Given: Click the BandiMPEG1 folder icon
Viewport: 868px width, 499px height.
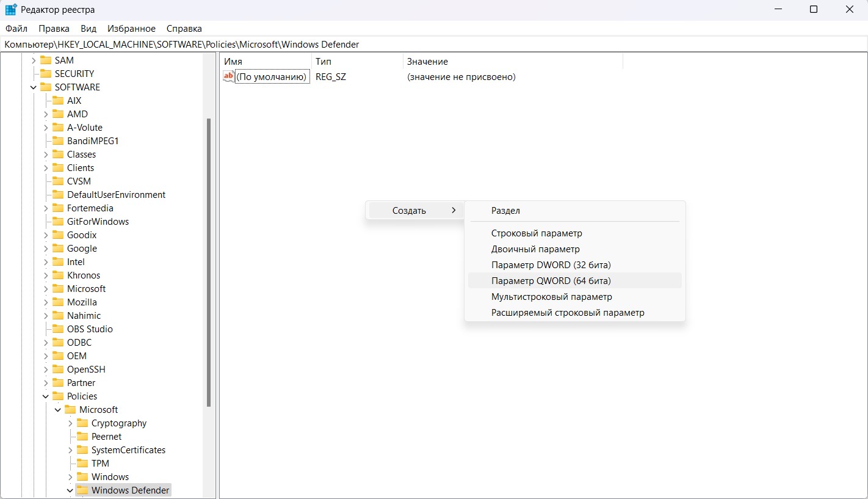Looking at the screenshot, I should (x=58, y=140).
